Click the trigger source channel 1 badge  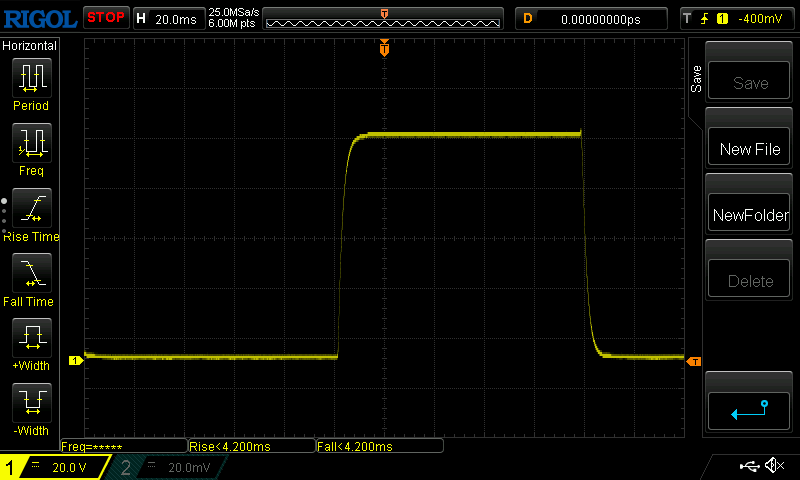tap(722, 19)
